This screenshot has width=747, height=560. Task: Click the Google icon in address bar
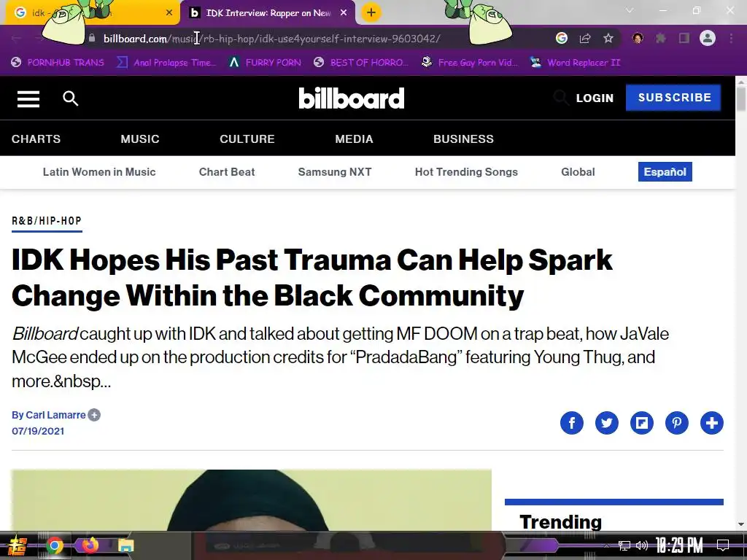[562, 38]
